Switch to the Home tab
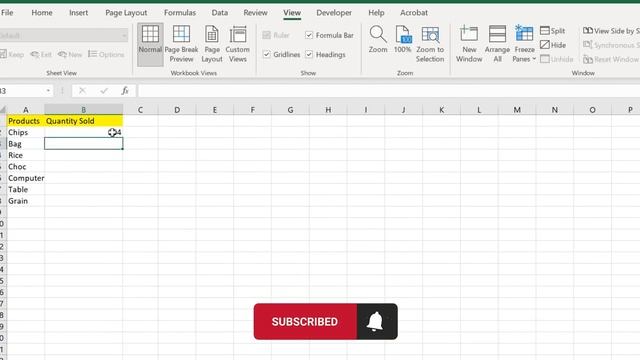This screenshot has height=360, width=640. (42, 13)
